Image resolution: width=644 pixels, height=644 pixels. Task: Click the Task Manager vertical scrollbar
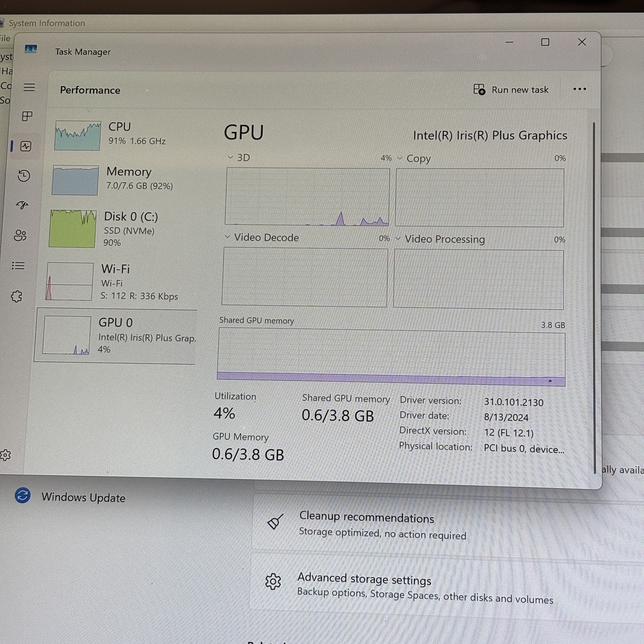(594, 298)
